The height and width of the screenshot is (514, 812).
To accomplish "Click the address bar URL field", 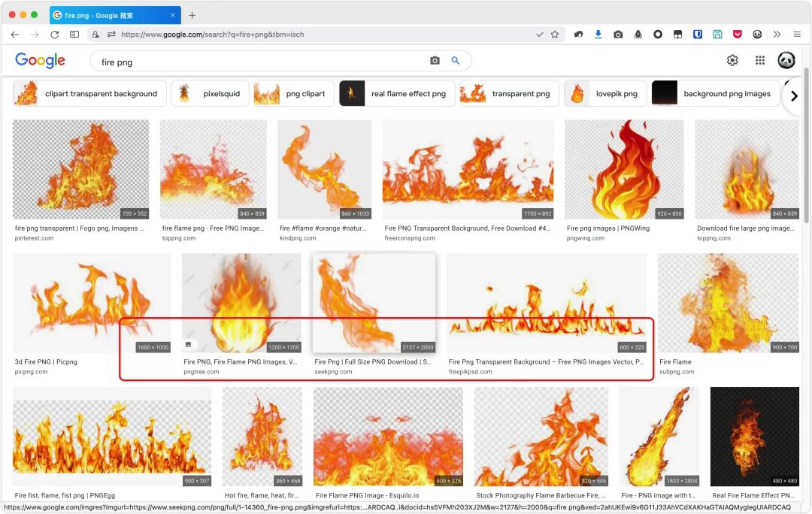I will click(x=326, y=34).
